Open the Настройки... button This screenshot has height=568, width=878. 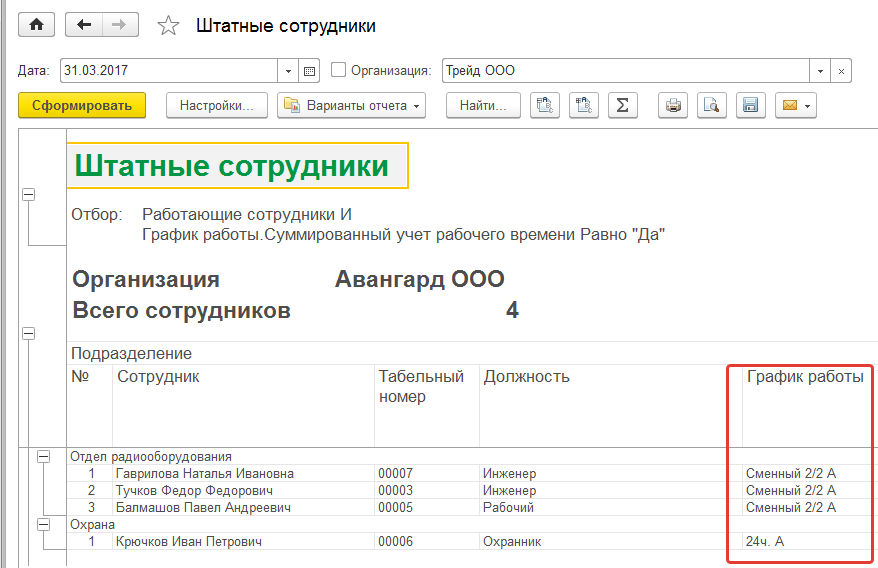tap(217, 105)
